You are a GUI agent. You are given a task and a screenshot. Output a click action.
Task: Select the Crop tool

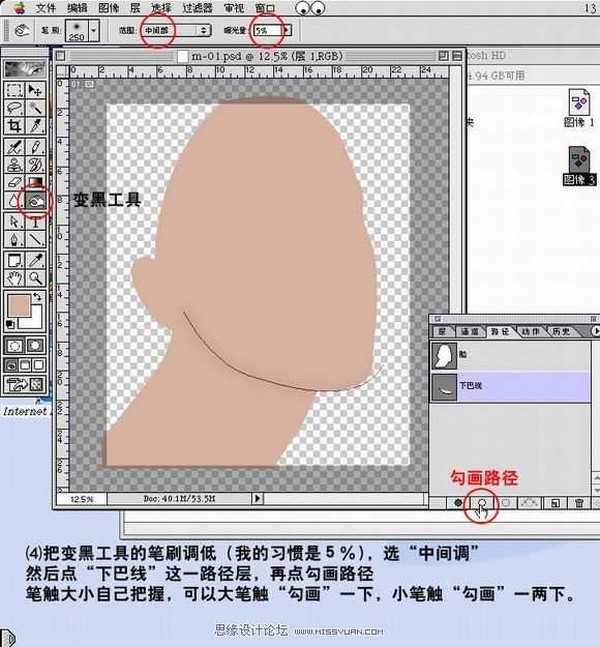pos(14,125)
